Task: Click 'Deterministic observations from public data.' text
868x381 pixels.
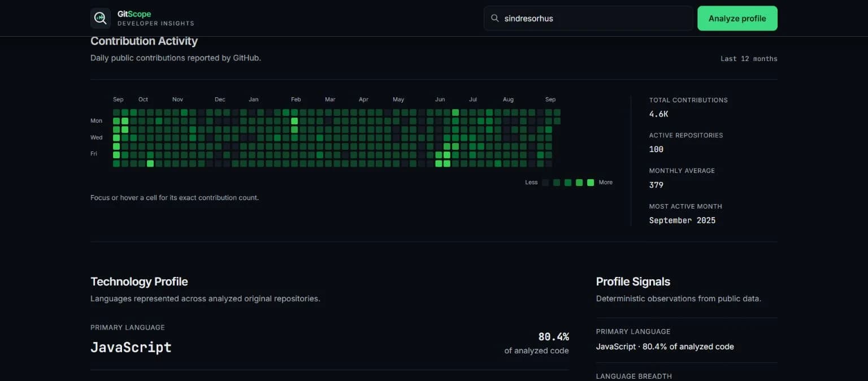Action: pyautogui.click(x=679, y=298)
